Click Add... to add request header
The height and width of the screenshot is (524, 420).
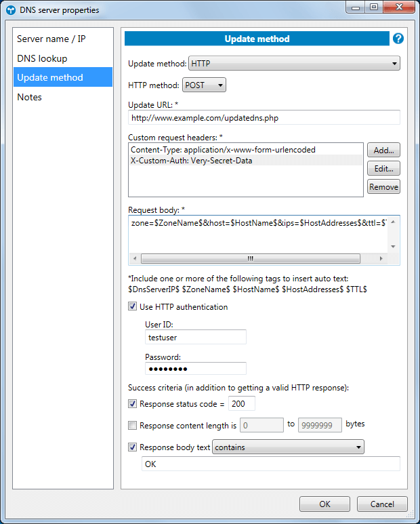383,150
